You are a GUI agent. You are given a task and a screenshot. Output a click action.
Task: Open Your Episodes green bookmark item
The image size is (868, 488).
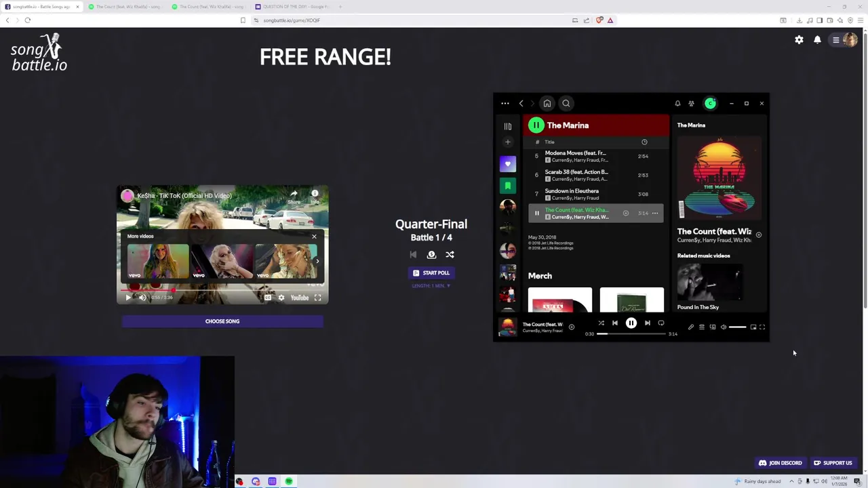coord(508,185)
